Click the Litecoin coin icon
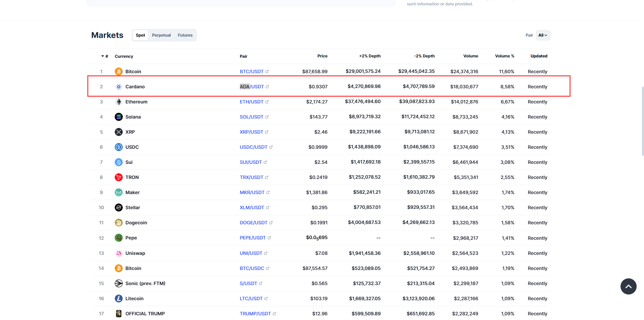 (119, 299)
